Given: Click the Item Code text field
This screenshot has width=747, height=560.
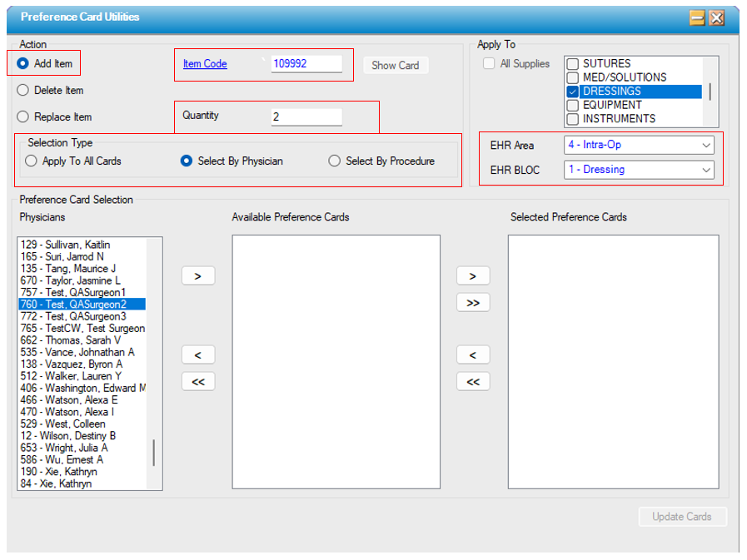Looking at the screenshot, I should coord(306,64).
